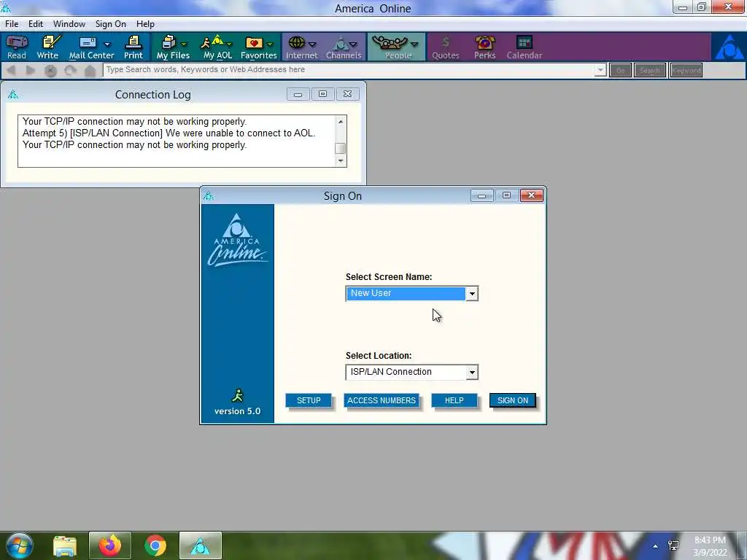Expand Favorites dropdown arrow
This screenshot has height=560, width=747.
point(270,44)
